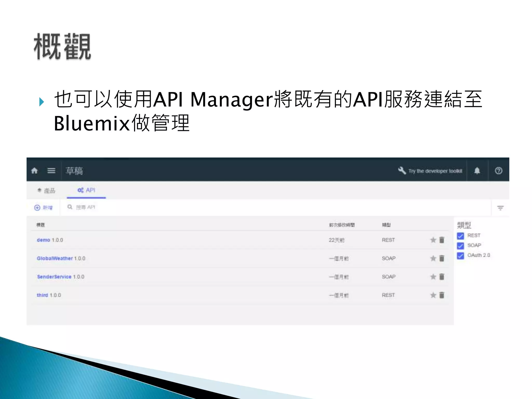
Task: Select the REST type cell for demo
Action: tap(388, 240)
